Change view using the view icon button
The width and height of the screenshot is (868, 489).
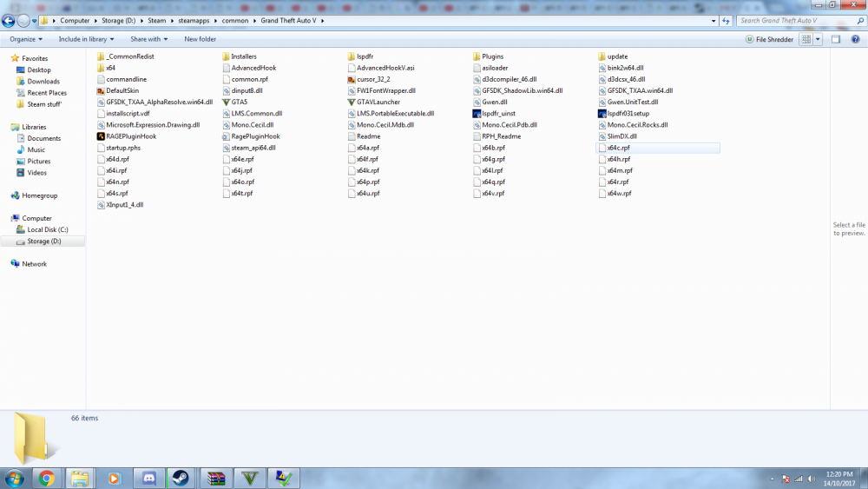coord(806,39)
